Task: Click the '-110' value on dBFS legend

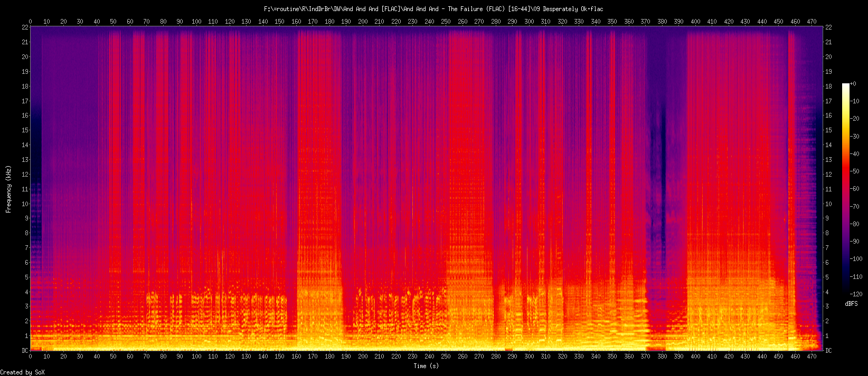Action: point(856,276)
